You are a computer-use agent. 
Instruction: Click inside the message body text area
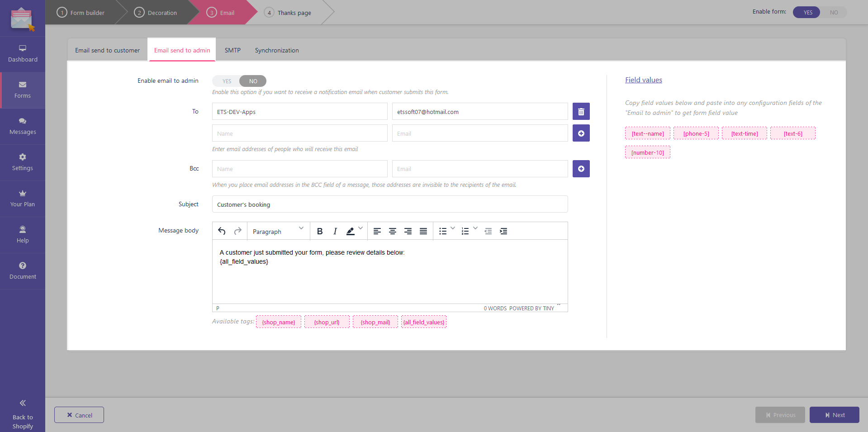[x=390, y=272]
